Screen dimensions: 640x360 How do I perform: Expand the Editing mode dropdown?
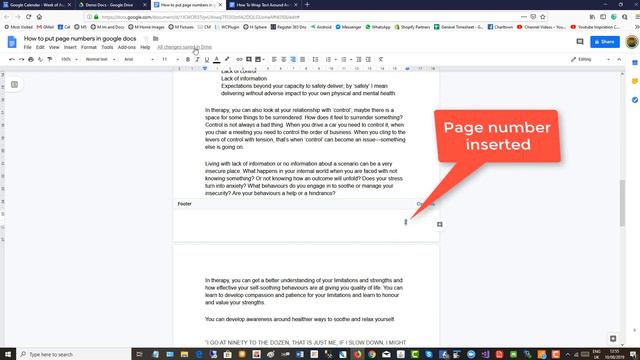click(x=590, y=60)
